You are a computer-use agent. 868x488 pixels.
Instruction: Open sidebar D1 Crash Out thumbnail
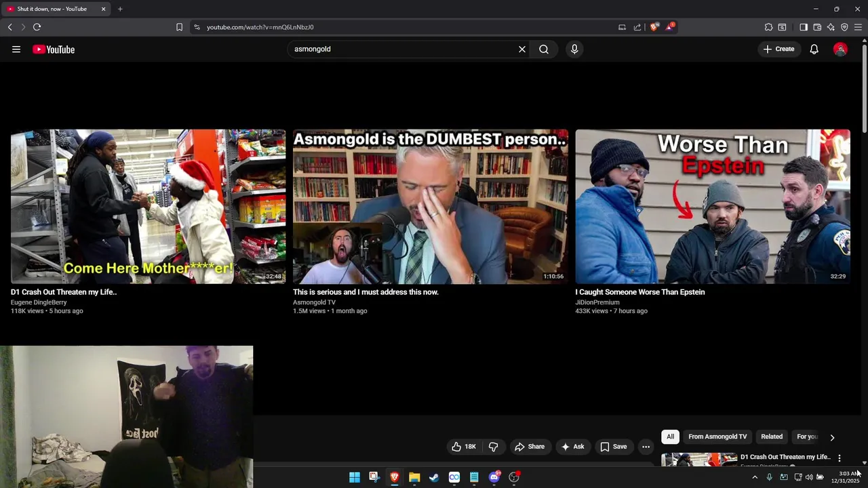pyautogui.click(x=699, y=460)
